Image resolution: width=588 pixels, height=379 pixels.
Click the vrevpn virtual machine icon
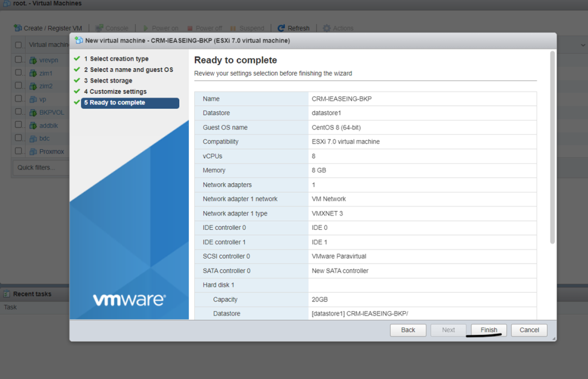(x=33, y=60)
